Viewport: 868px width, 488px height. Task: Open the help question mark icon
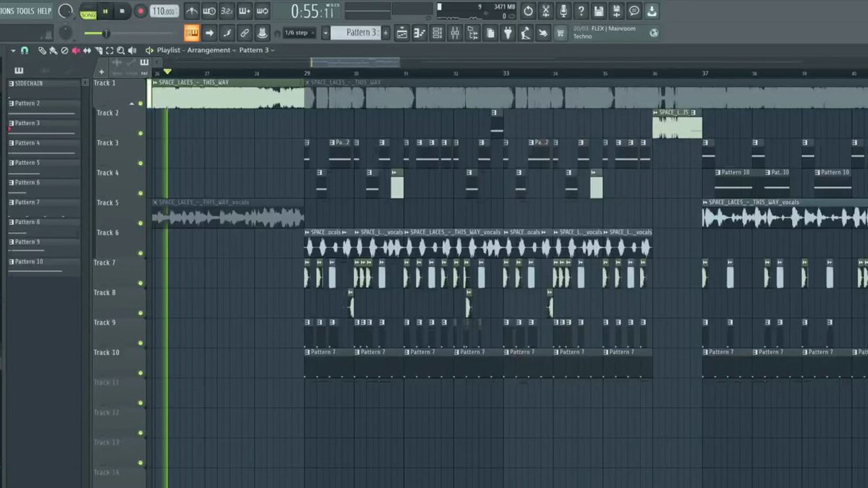(581, 11)
